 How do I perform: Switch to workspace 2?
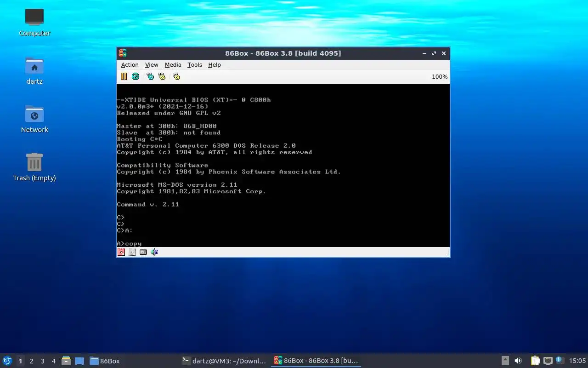pyautogui.click(x=31, y=361)
